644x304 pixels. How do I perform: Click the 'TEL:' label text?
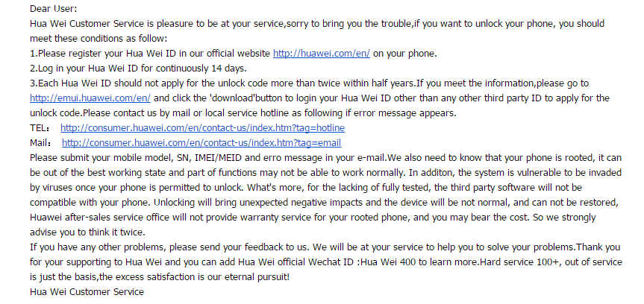pos(40,128)
